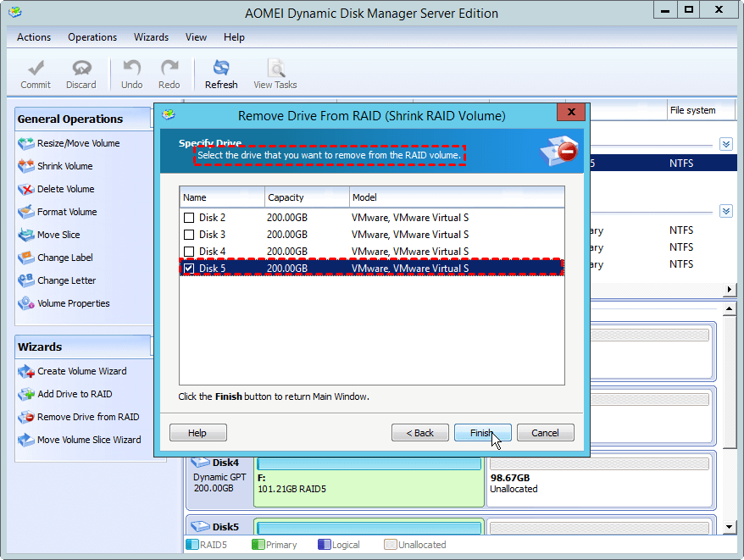Click the Discard toolbar icon

coord(81,74)
